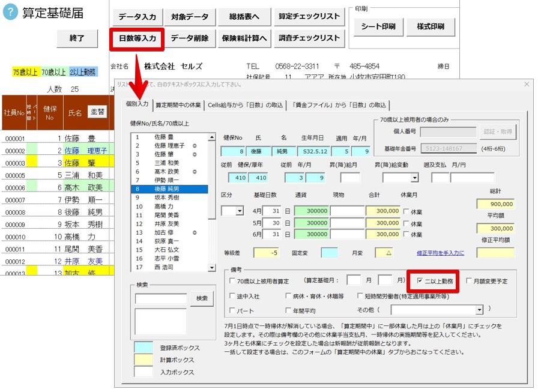Open the 昇(降)給変動 dropdown
Viewport: 538px width, 392px height.
pyautogui.click(x=415, y=178)
